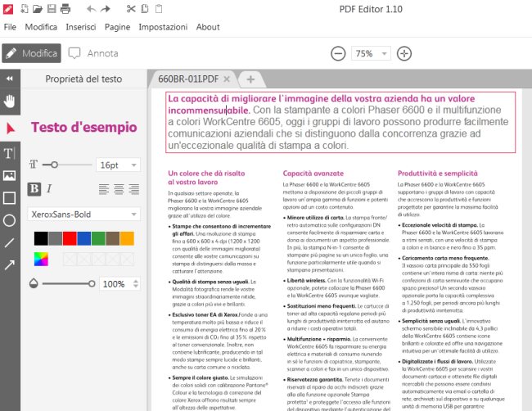Open the File menu
Viewport: 532px width, 411px height.
[10, 27]
